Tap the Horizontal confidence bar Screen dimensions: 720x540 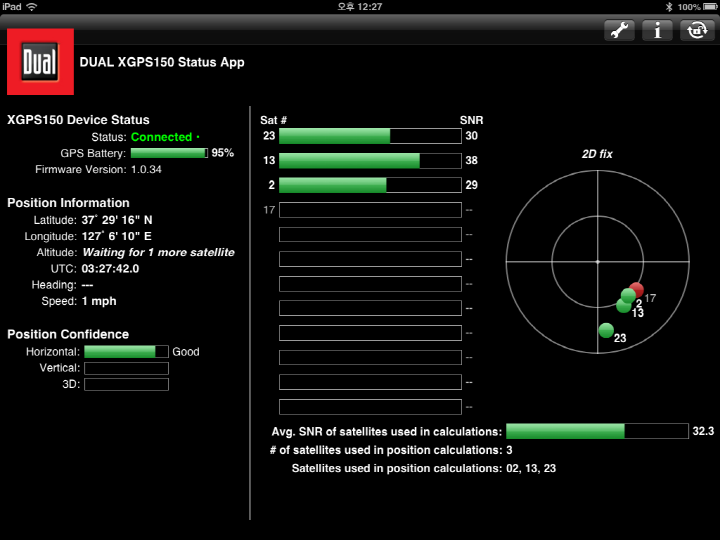tap(126, 352)
